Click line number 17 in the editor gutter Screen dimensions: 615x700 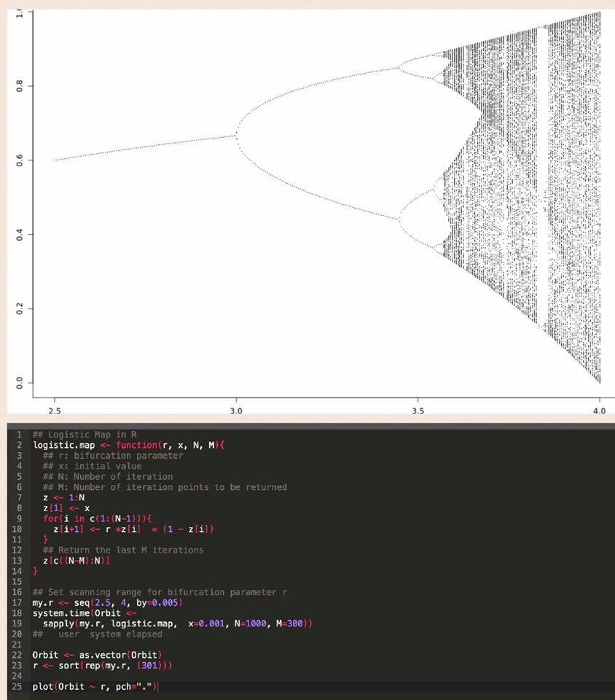click(20, 603)
